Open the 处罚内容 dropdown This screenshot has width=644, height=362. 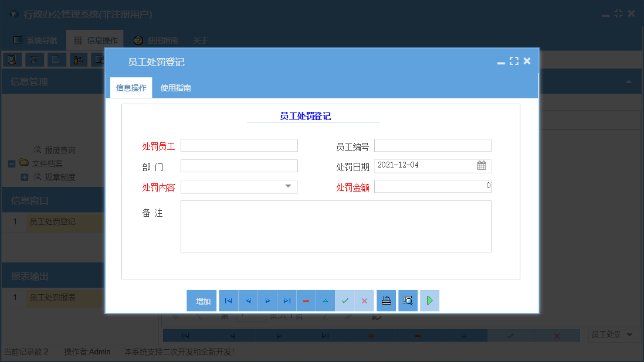coord(288,186)
